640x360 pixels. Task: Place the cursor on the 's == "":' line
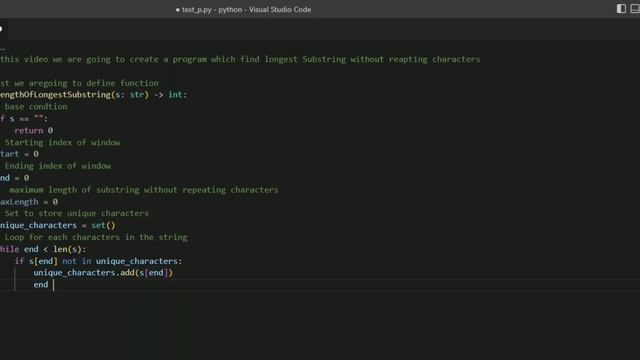[24, 118]
